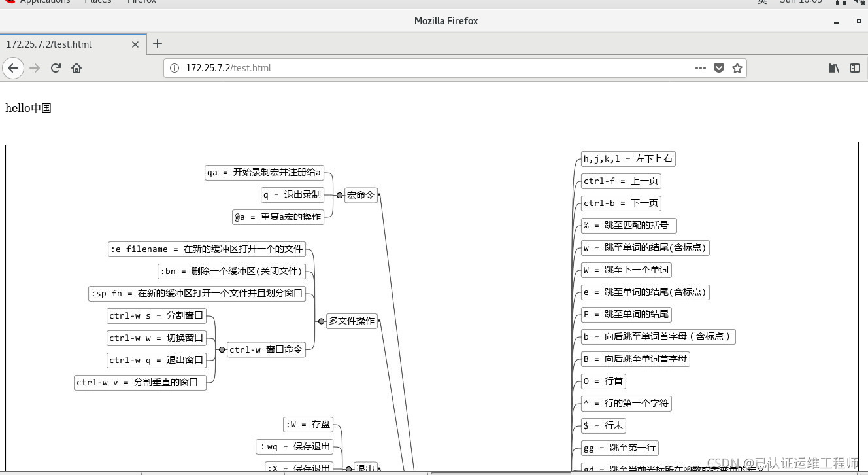Open the Library icon in toolbar
868x475 pixels.
tap(834, 68)
